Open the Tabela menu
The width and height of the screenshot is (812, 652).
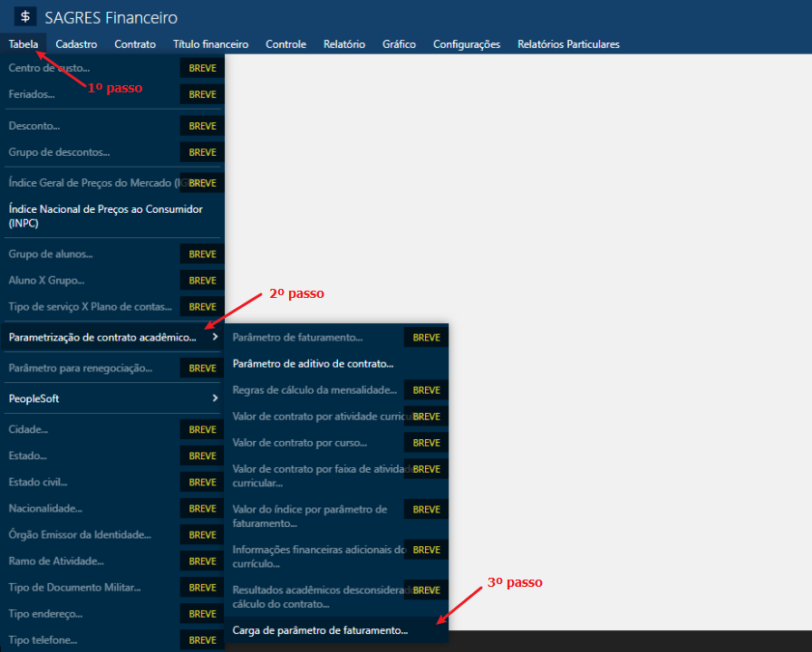pyautogui.click(x=23, y=43)
